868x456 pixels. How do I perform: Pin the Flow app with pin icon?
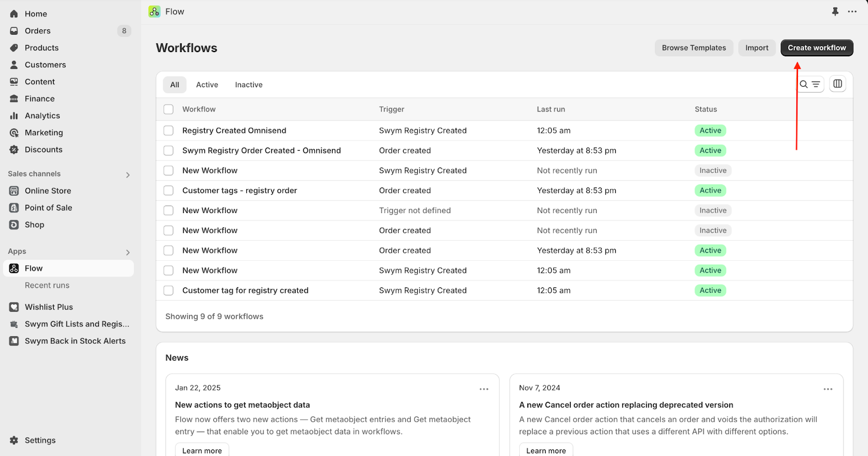(835, 11)
